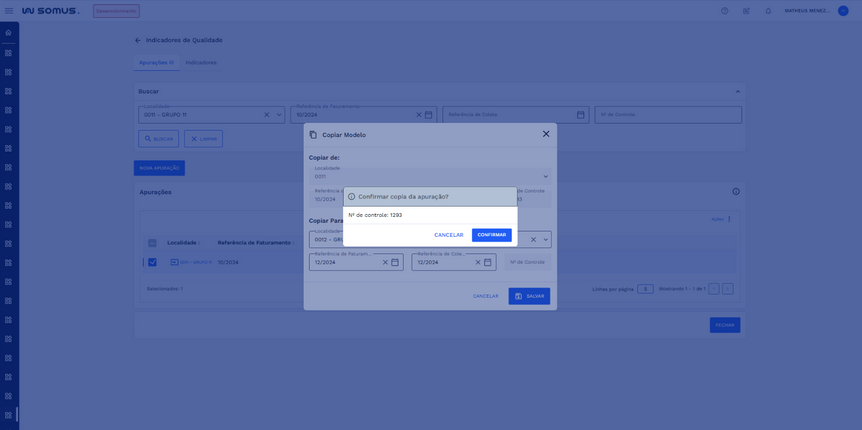
Task: Toggle the select-all checkbox in table header
Action: click(152, 243)
